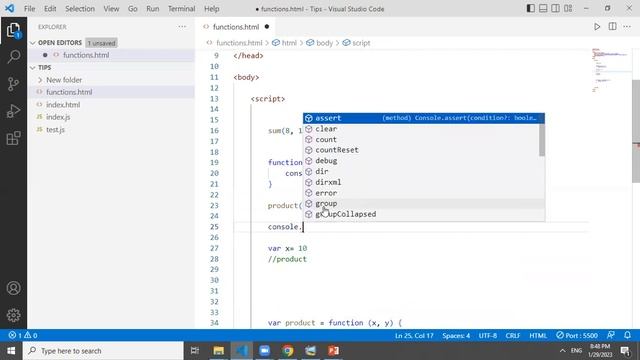Open the Run menu
640x360 pixels.
[x=153, y=9]
